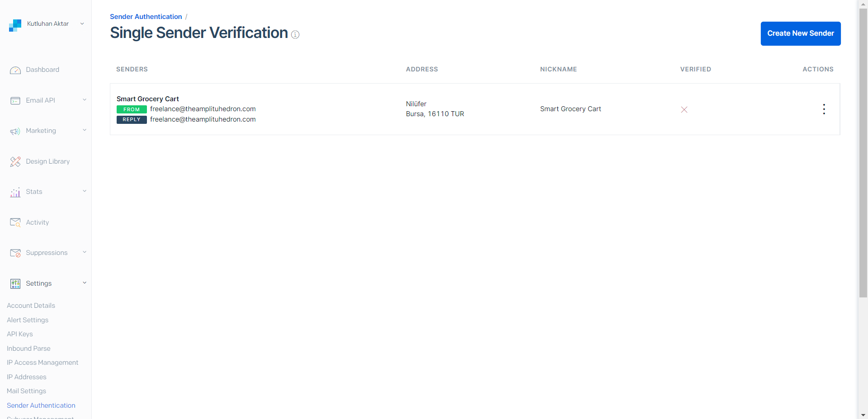Image resolution: width=868 pixels, height=419 pixels.
Task: Expand the Email API chevron
Action: [x=85, y=100]
